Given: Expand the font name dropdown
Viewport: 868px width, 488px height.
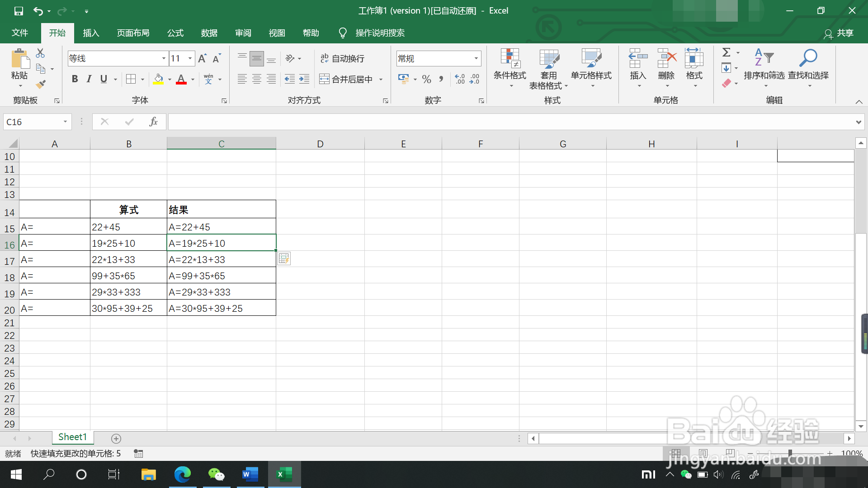Looking at the screenshot, I should pos(163,58).
